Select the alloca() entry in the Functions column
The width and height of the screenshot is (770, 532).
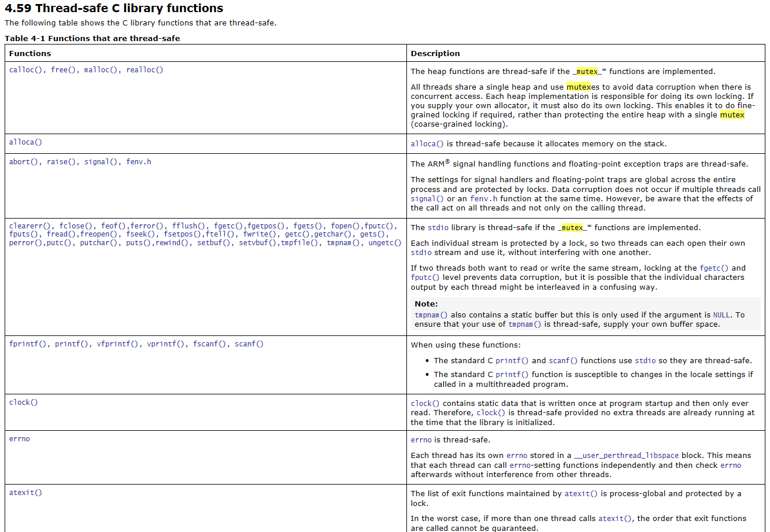click(25, 142)
